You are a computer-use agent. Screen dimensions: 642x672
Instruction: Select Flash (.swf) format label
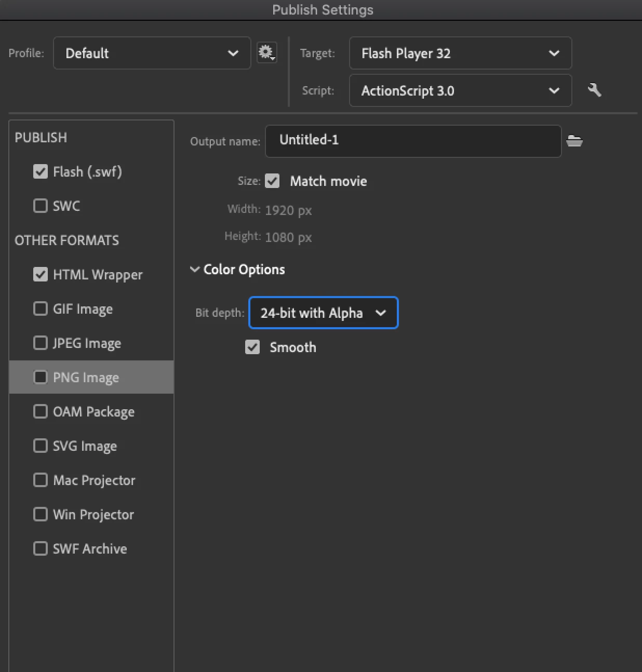point(87,172)
